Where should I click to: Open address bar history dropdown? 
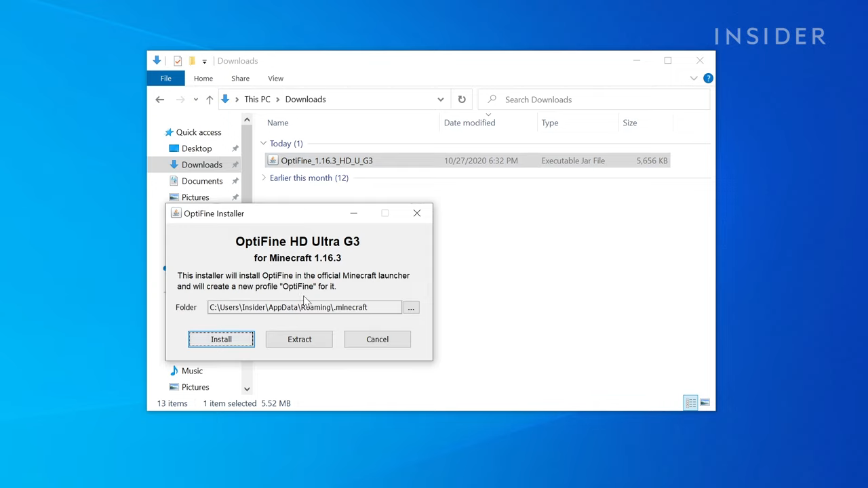point(440,100)
